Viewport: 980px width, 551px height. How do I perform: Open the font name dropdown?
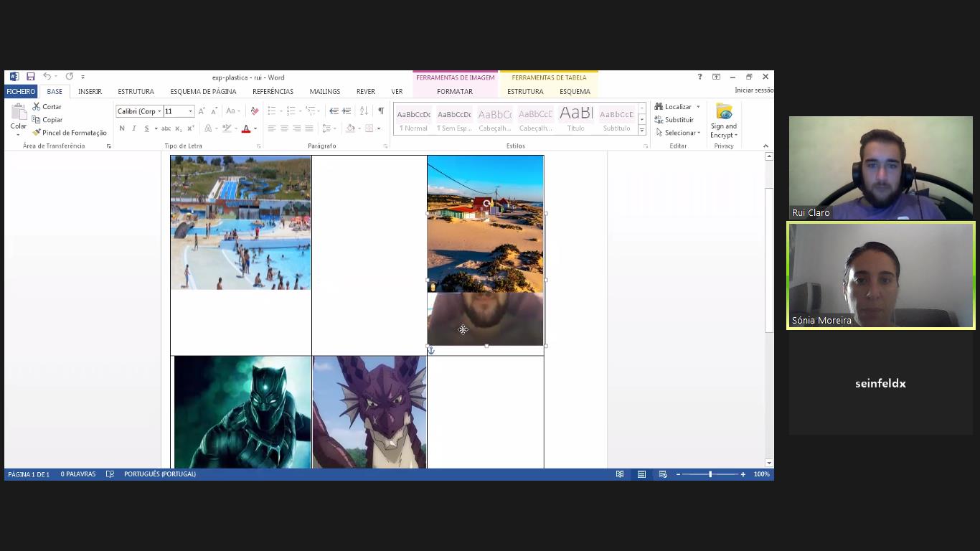click(x=159, y=111)
